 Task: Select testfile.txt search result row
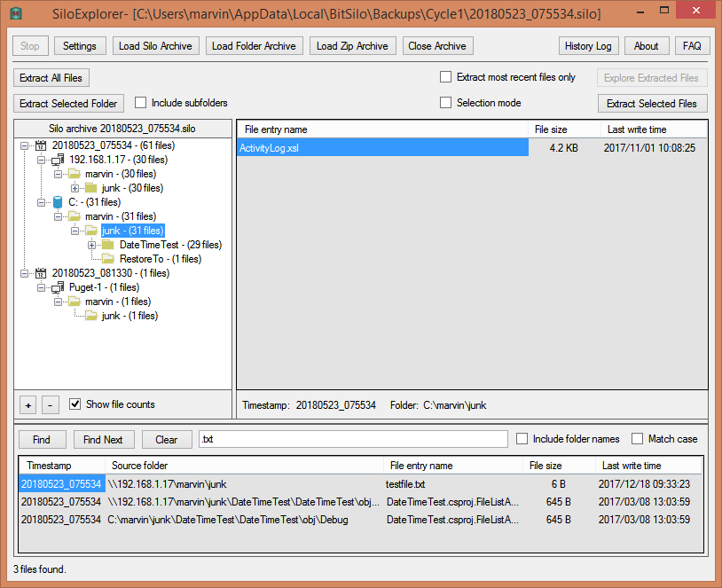pos(361,484)
